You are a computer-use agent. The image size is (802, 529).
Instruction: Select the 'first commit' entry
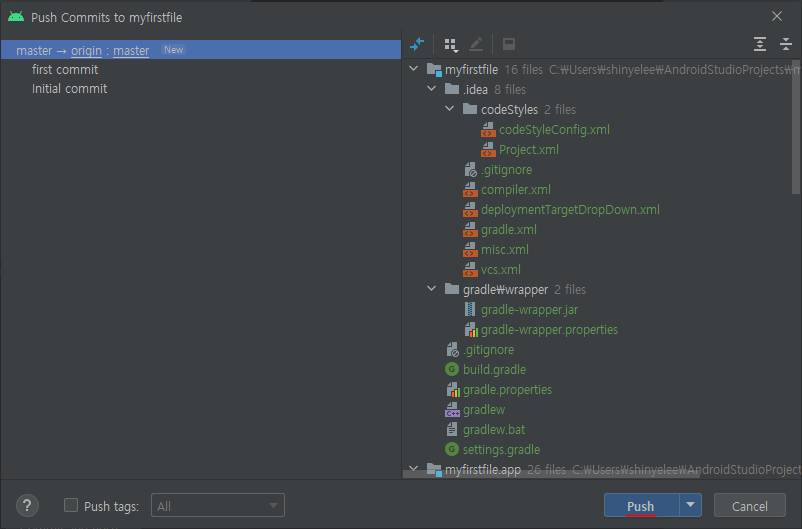pos(65,70)
